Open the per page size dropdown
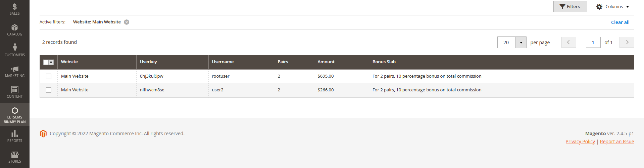The image size is (644, 168). pyautogui.click(x=521, y=43)
